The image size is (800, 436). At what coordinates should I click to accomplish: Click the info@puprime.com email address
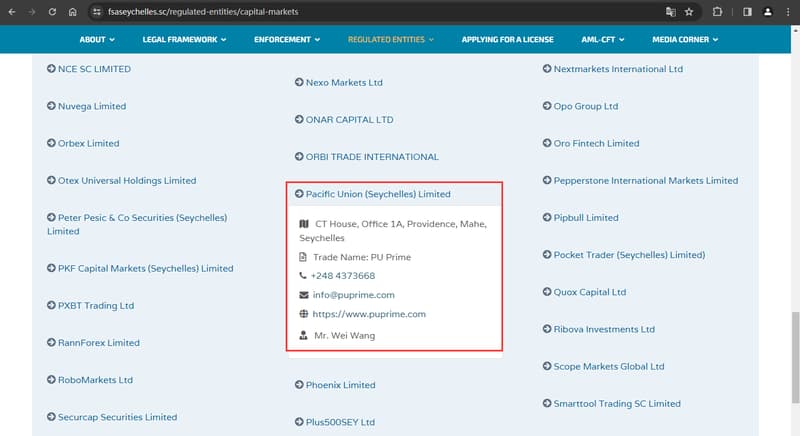coord(354,295)
